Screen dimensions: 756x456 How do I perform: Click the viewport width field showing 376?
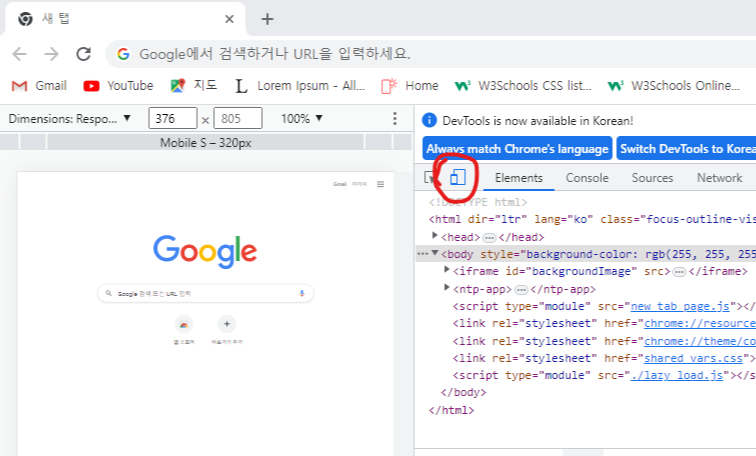[173, 119]
